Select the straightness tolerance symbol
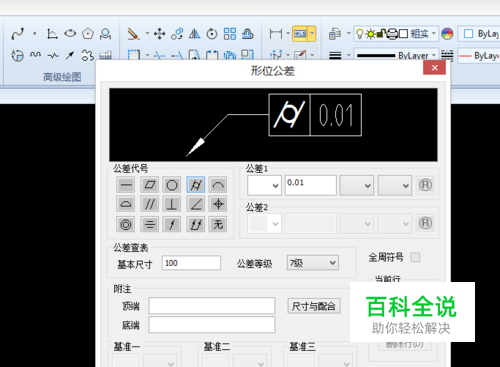Image resolution: width=500 pixels, height=367 pixels. click(x=126, y=185)
